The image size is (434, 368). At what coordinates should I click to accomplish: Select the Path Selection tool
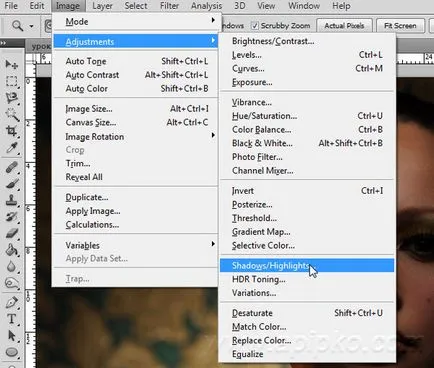coord(12,336)
